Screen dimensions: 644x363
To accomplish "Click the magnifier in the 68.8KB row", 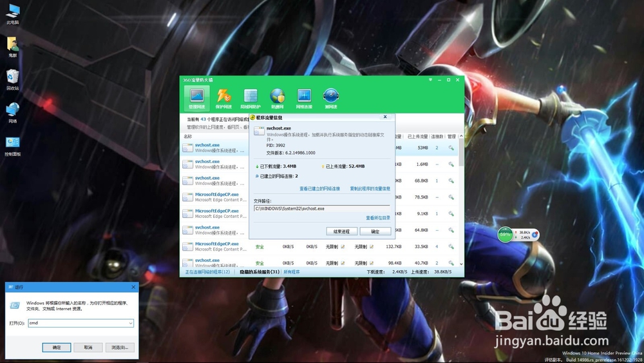I will pyautogui.click(x=451, y=181).
